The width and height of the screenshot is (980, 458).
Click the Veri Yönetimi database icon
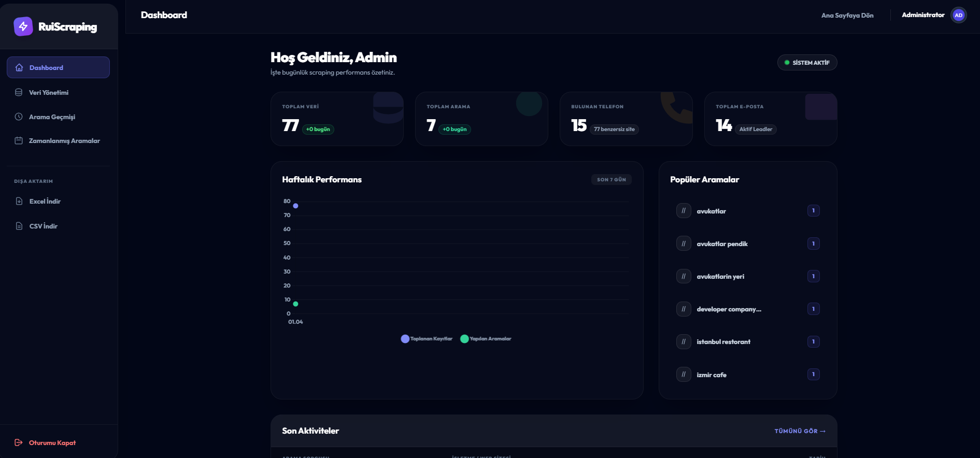click(x=19, y=92)
